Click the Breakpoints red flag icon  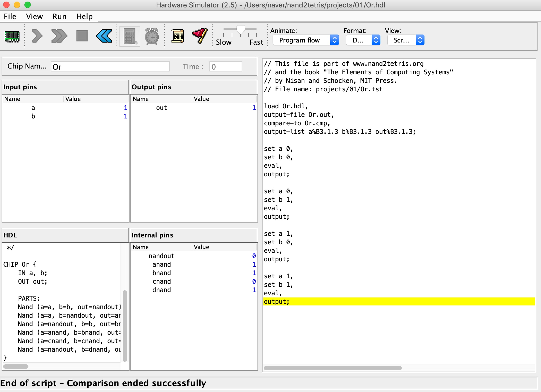[x=200, y=36]
